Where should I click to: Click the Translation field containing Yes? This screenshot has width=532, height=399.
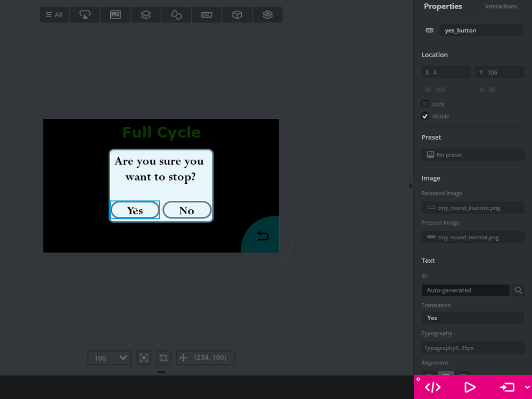click(x=473, y=317)
